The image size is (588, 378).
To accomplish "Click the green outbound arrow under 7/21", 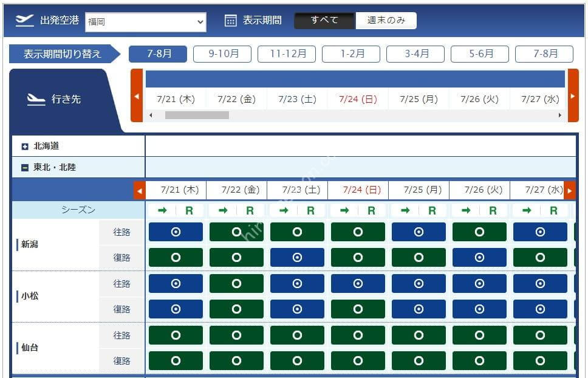I will point(162,210).
